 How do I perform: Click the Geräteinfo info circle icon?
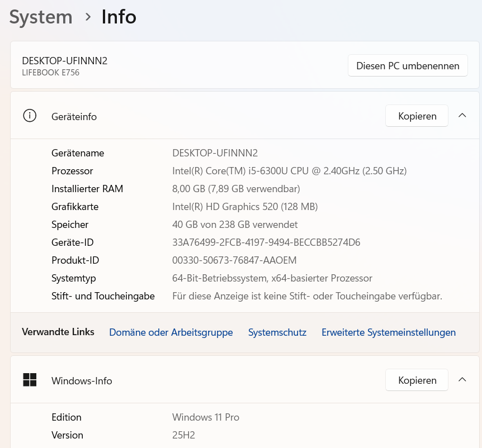(x=30, y=116)
